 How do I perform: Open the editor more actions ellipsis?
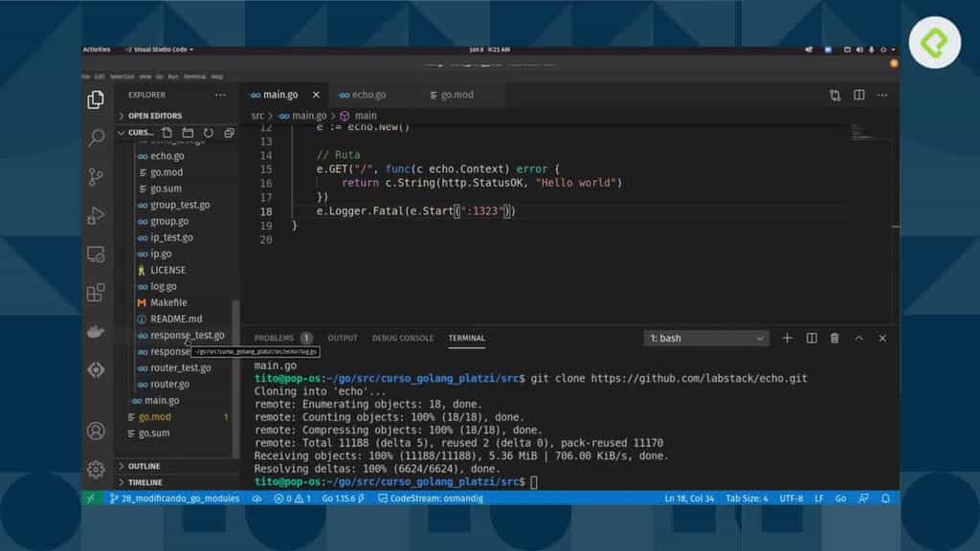(x=882, y=95)
